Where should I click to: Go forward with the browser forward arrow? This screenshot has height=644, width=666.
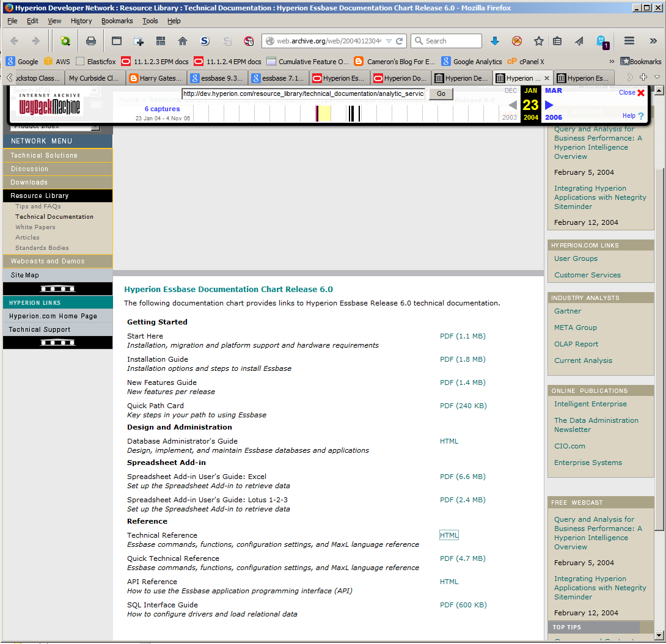click(36, 41)
